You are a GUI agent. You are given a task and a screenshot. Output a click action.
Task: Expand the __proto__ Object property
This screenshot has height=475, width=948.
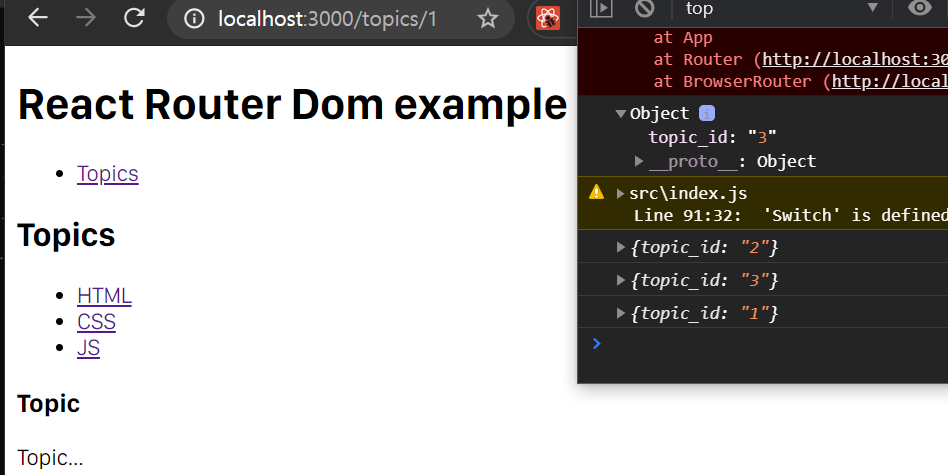[638, 161]
